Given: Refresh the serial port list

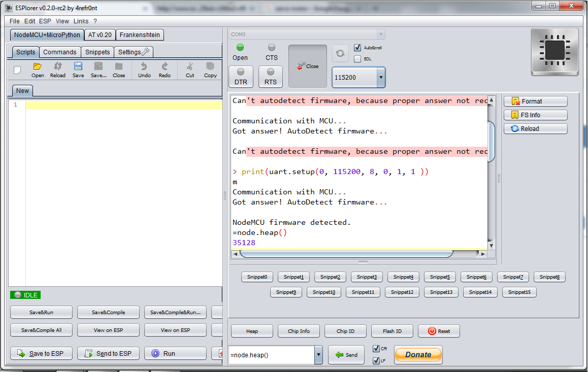Looking at the screenshot, I should [340, 53].
